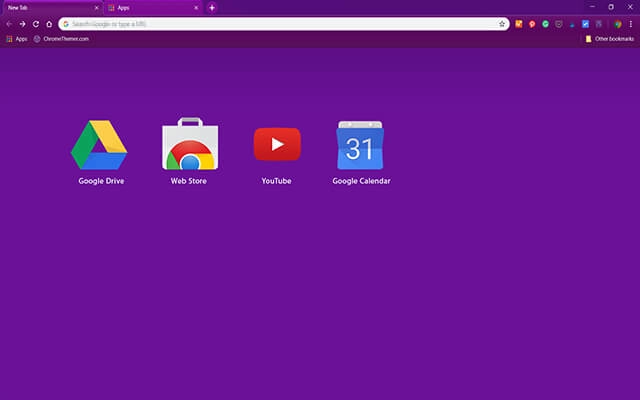Close the Apps tab
This screenshot has height=400, width=640.
pyautogui.click(x=196, y=8)
